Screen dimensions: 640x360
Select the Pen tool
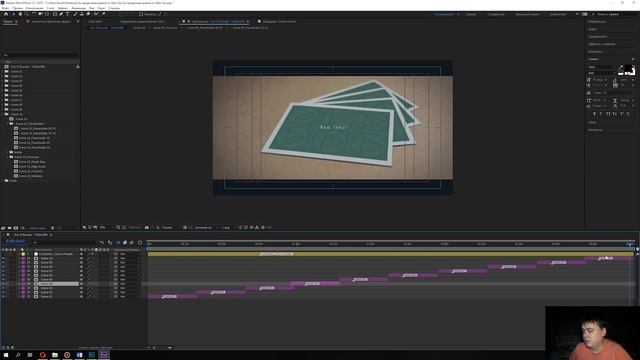click(x=61, y=14)
